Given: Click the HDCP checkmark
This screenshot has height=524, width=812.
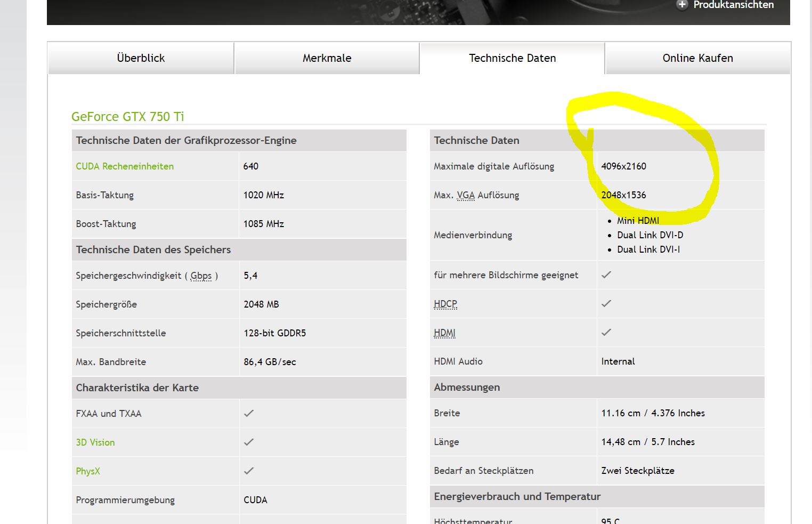Looking at the screenshot, I should click(606, 303).
